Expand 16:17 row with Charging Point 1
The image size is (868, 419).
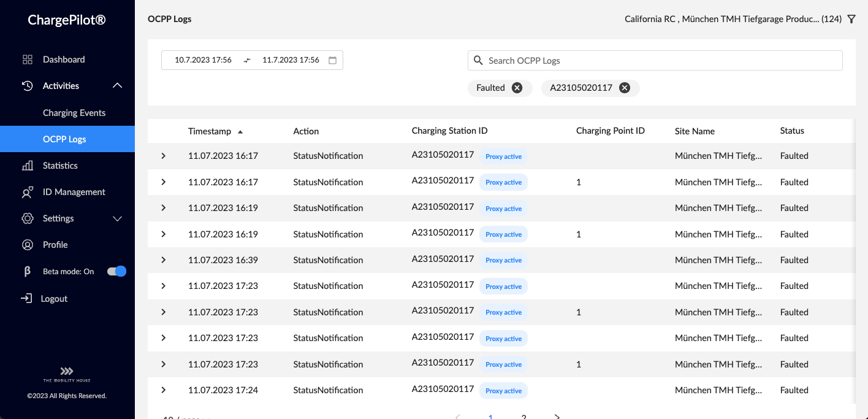[164, 182]
